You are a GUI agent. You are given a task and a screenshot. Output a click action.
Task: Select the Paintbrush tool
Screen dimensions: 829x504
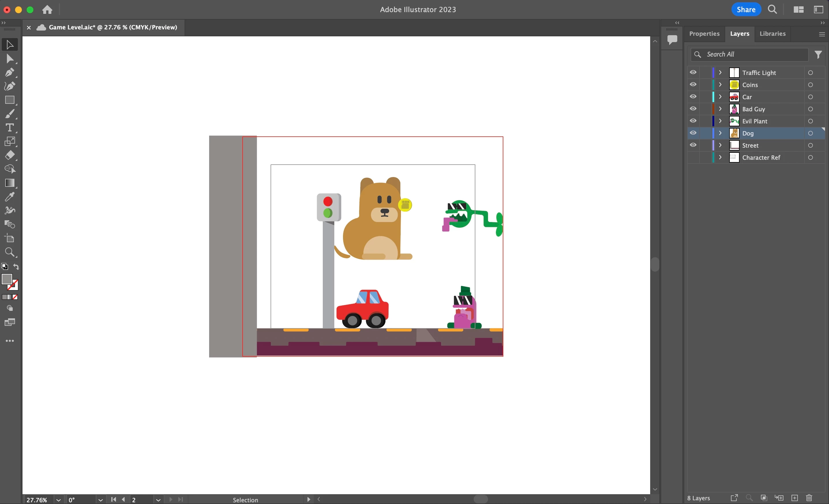(x=10, y=114)
